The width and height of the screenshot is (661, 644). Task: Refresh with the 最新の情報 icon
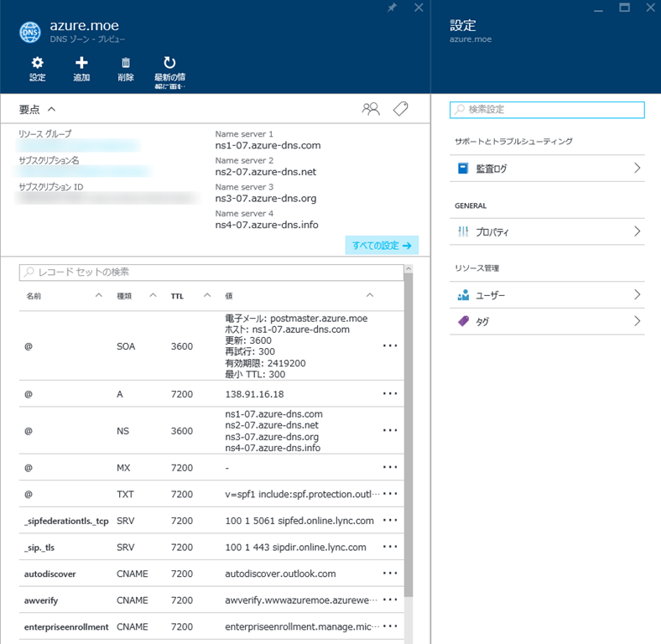(x=169, y=63)
